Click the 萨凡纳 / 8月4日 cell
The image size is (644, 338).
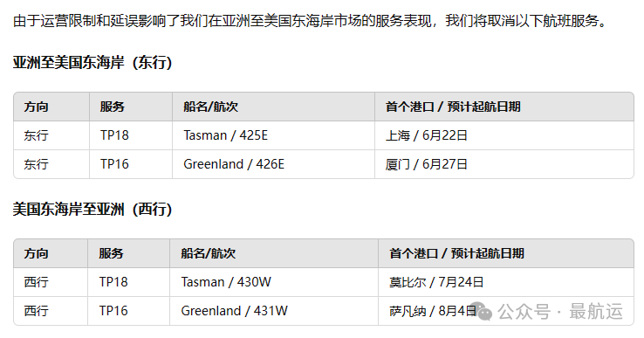click(506, 311)
